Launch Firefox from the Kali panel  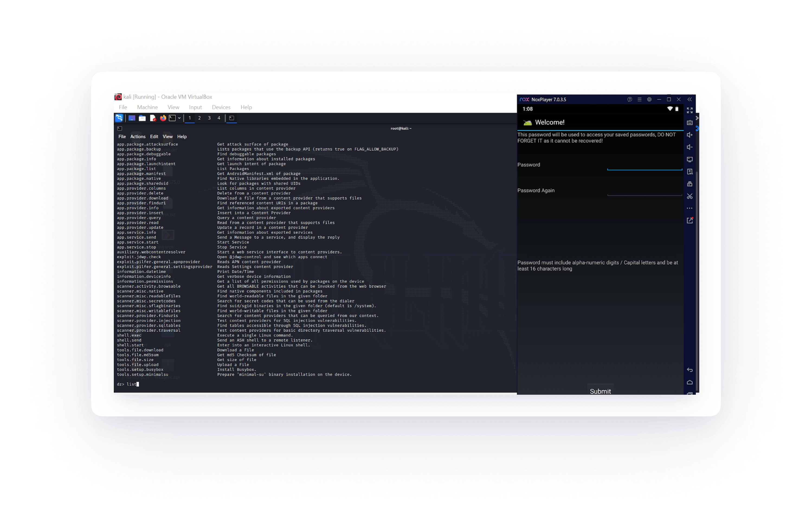coord(163,118)
